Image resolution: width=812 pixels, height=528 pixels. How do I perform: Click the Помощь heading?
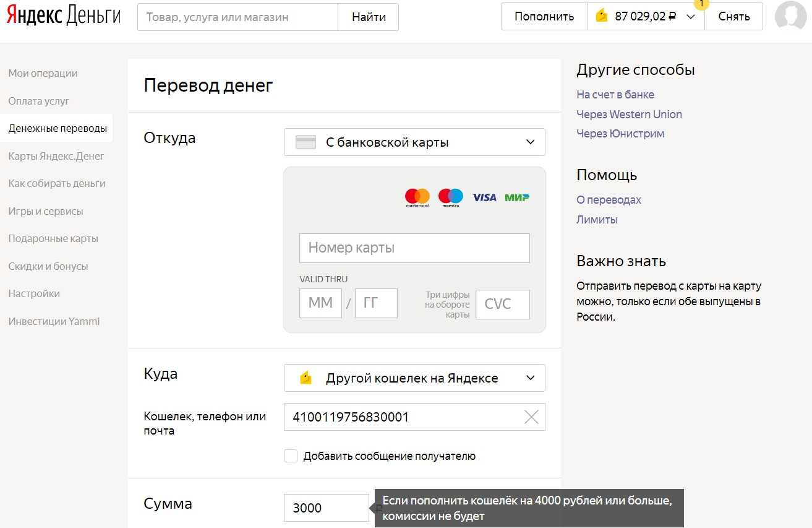point(607,175)
